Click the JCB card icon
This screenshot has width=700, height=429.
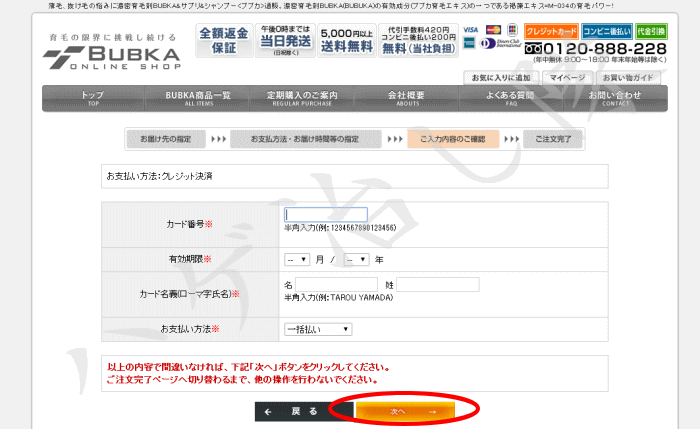tap(512, 29)
